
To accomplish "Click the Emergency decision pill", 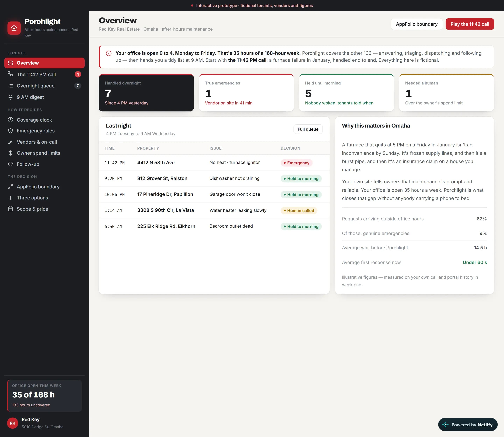I will click(296, 163).
